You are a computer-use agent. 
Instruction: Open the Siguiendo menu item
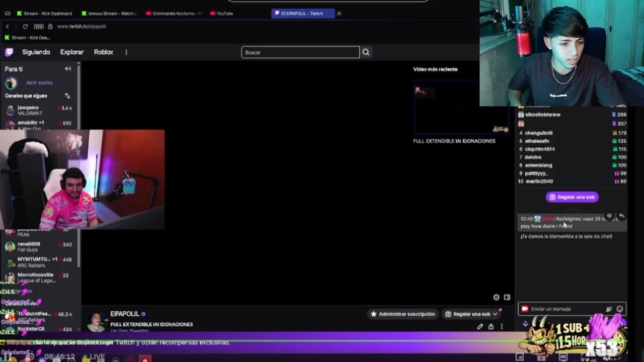tap(36, 52)
